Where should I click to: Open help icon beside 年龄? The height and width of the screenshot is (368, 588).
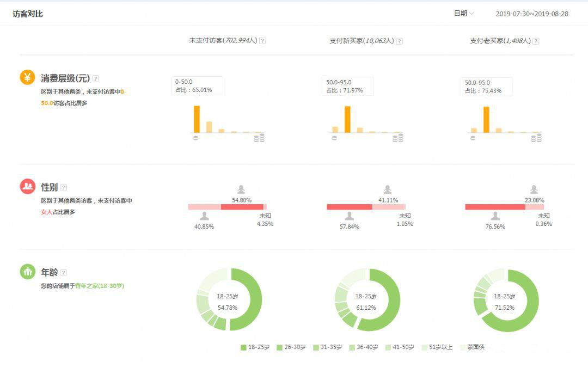coord(63,273)
